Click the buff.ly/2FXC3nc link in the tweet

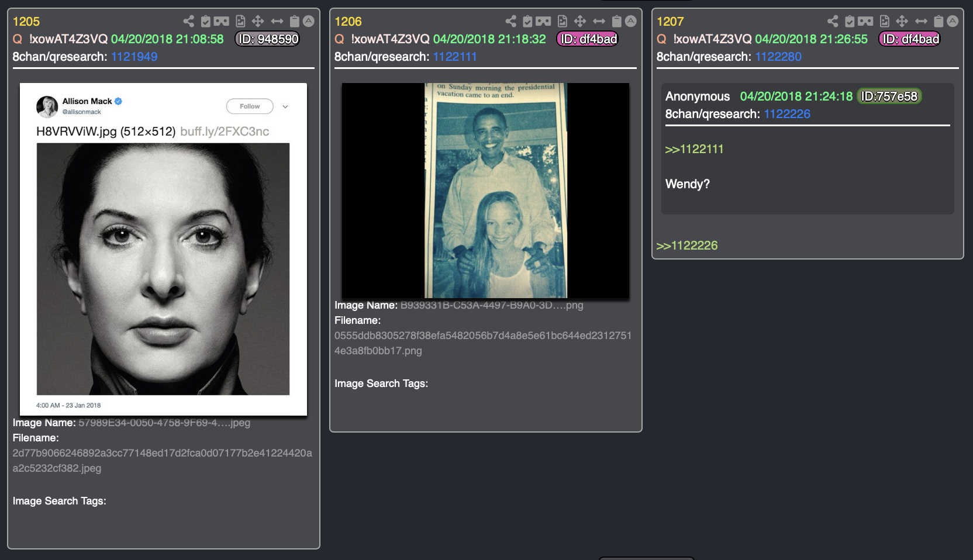coord(225,132)
